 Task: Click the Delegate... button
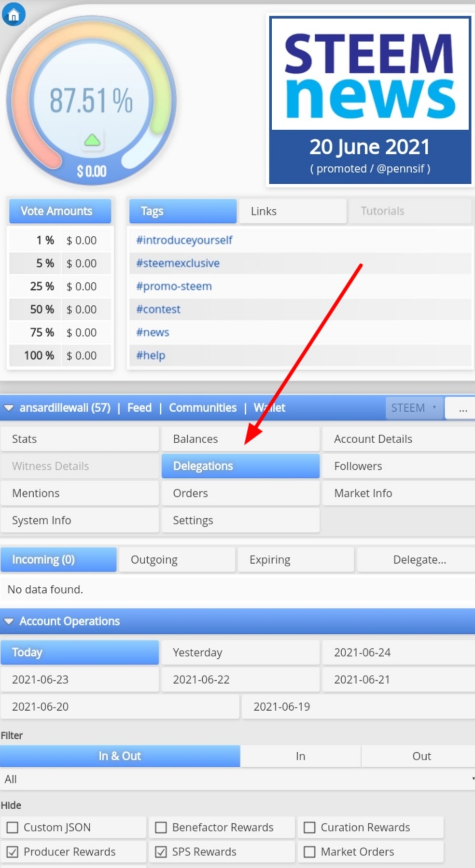(x=416, y=559)
